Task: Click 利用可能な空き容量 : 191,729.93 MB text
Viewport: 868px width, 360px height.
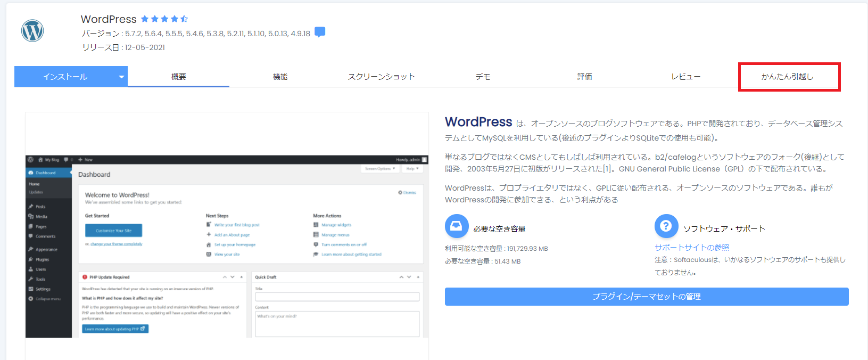Action: click(x=497, y=249)
